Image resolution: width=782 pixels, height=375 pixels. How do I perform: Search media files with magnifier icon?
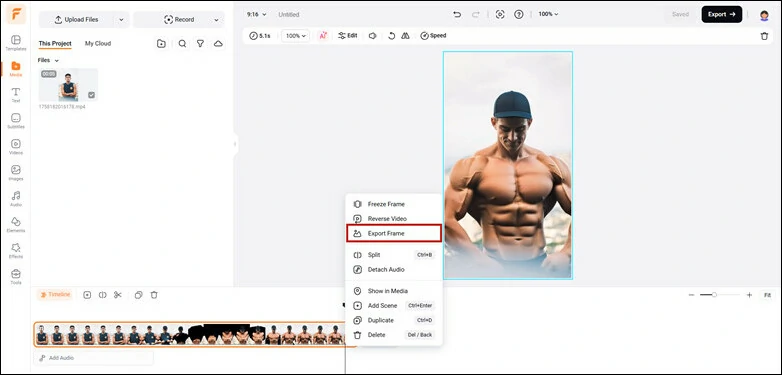pos(183,43)
